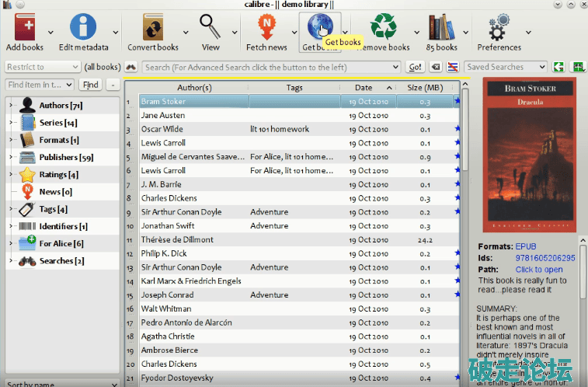Sort by the Size (MB) column header
This screenshot has width=588, height=387.
424,88
